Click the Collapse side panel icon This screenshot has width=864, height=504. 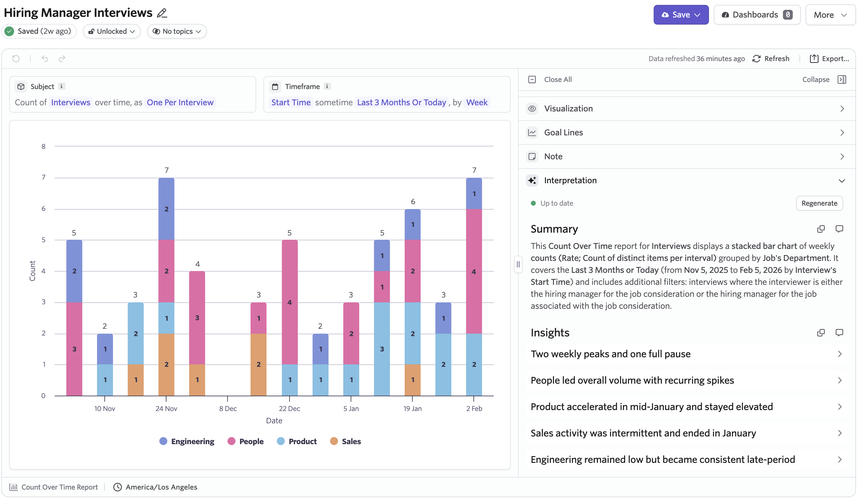842,79
